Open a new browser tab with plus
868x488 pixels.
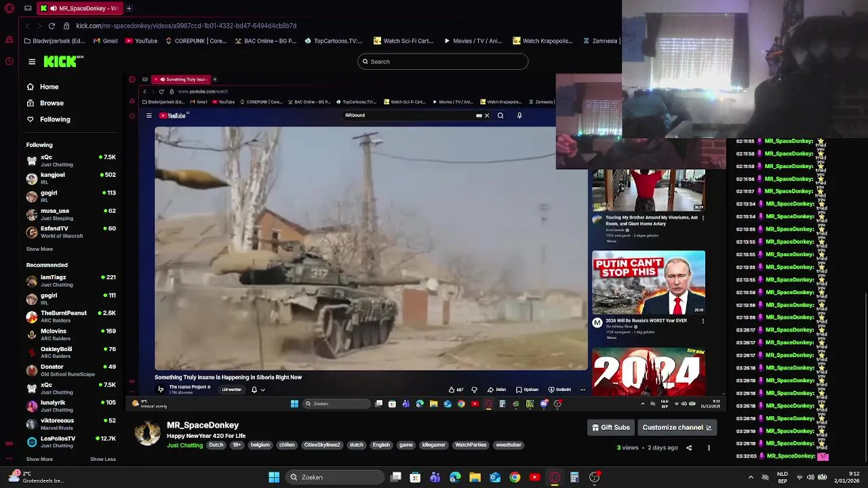point(129,8)
